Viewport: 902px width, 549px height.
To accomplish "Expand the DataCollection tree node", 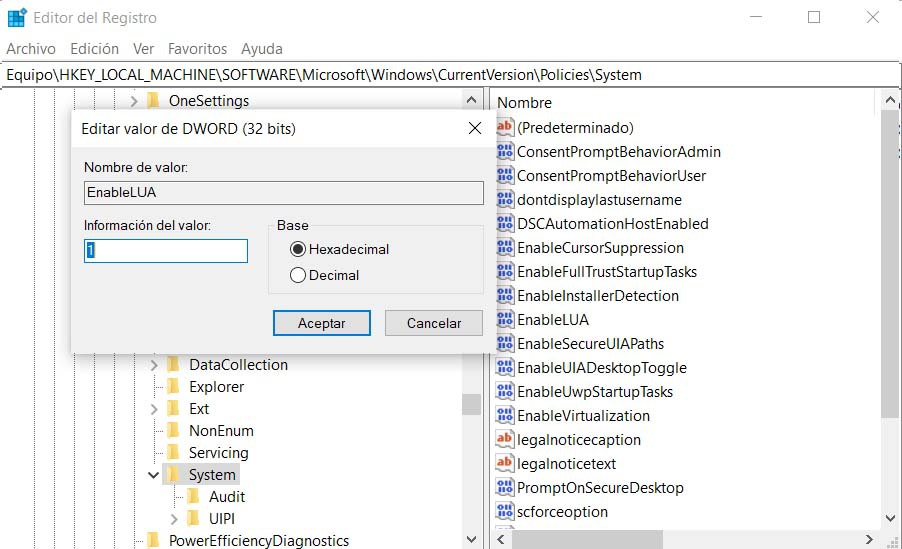I will (153, 365).
